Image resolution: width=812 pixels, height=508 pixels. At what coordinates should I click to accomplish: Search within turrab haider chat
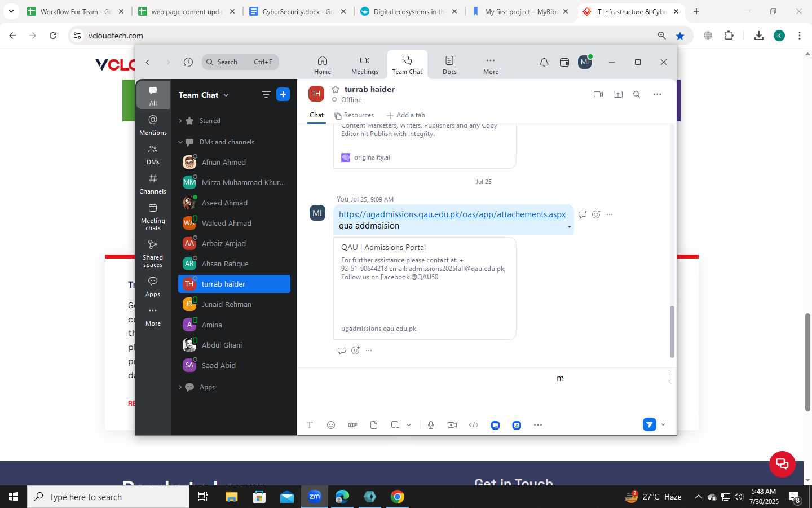637,94
